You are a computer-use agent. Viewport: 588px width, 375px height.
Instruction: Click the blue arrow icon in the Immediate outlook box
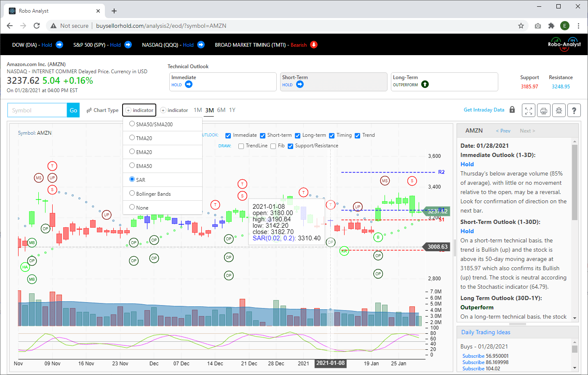pos(189,84)
